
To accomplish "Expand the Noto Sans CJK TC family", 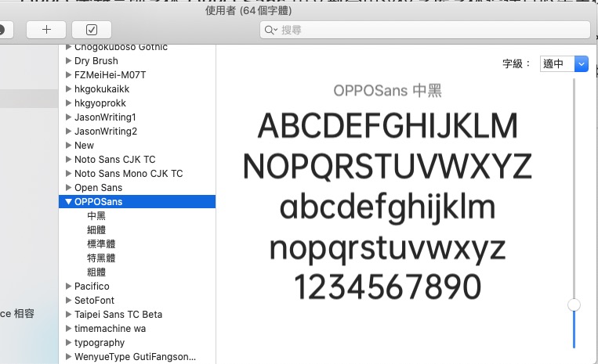I will 69,159.
